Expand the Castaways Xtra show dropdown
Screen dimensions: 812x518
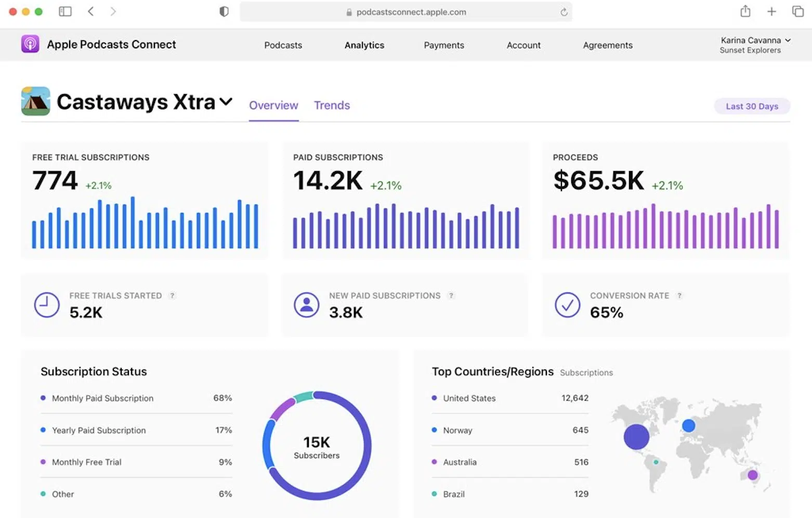tap(226, 101)
